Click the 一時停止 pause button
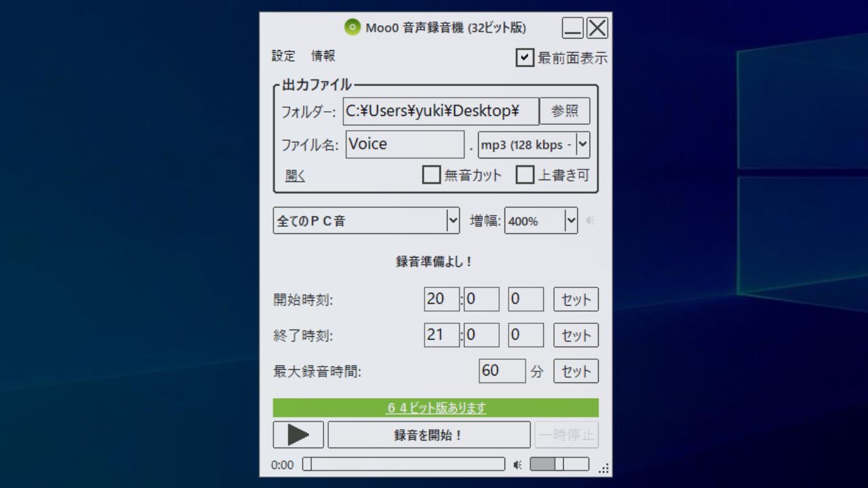 (566, 434)
